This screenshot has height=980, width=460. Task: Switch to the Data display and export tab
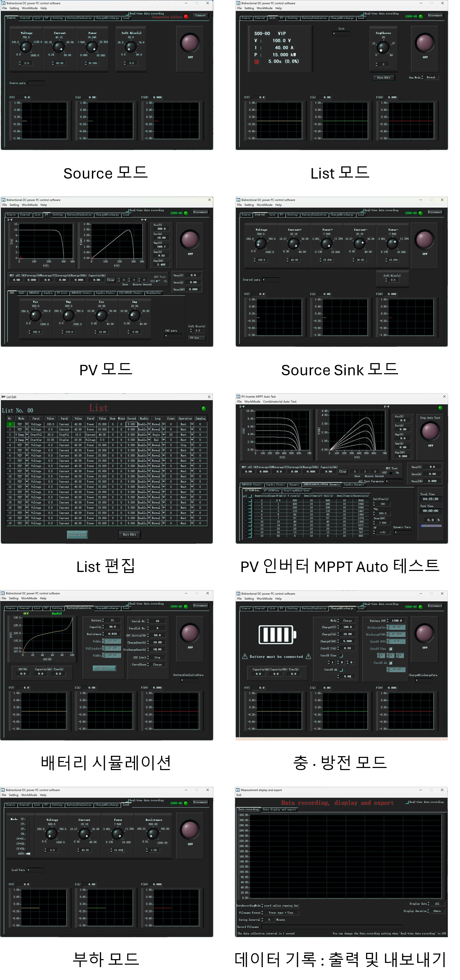pos(279,809)
